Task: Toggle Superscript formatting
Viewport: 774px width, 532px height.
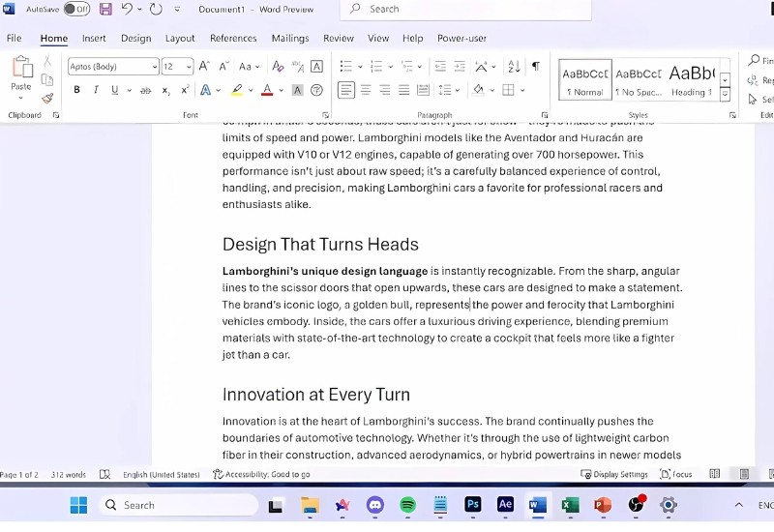Action: tap(185, 90)
